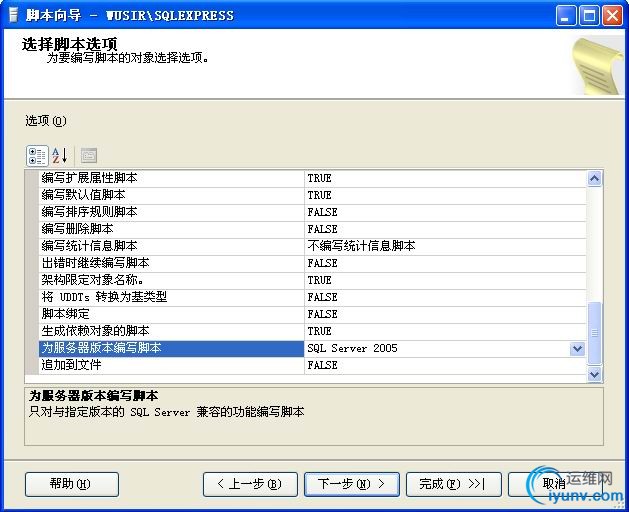Open server version dropdown arrow

577,349
